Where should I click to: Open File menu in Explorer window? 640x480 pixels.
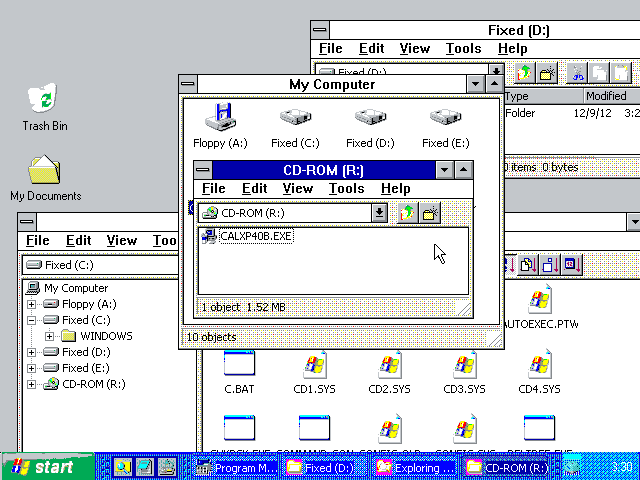tap(38, 240)
